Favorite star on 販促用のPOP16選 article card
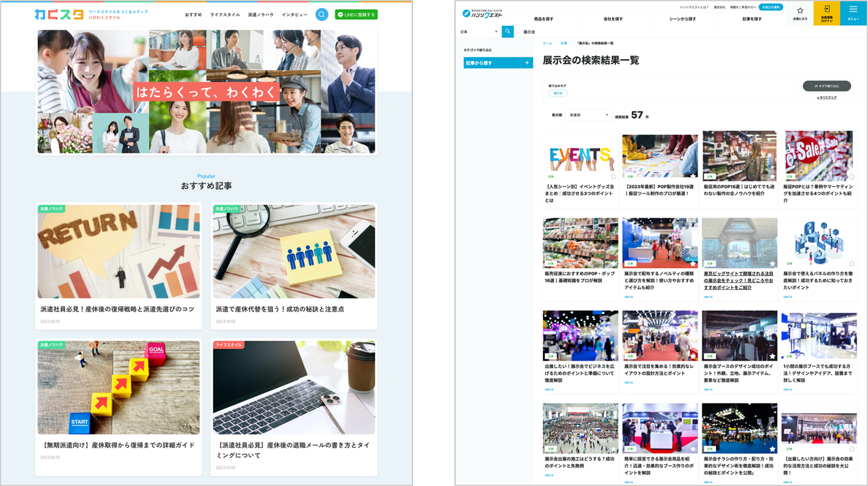 coord(773,177)
